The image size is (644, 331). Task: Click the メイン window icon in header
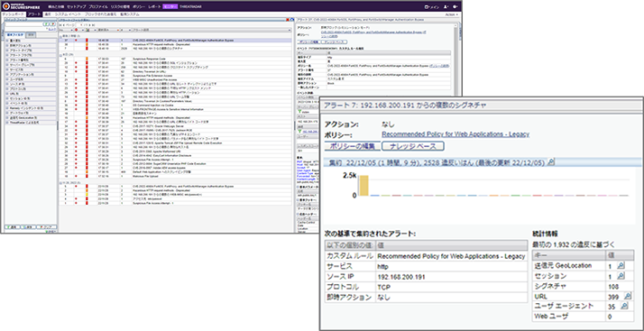click(427, 7)
